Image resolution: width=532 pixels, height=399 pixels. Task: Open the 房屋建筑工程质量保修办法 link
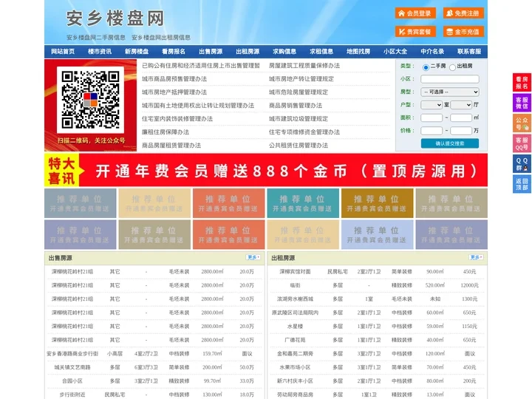[x=304, y=66]
